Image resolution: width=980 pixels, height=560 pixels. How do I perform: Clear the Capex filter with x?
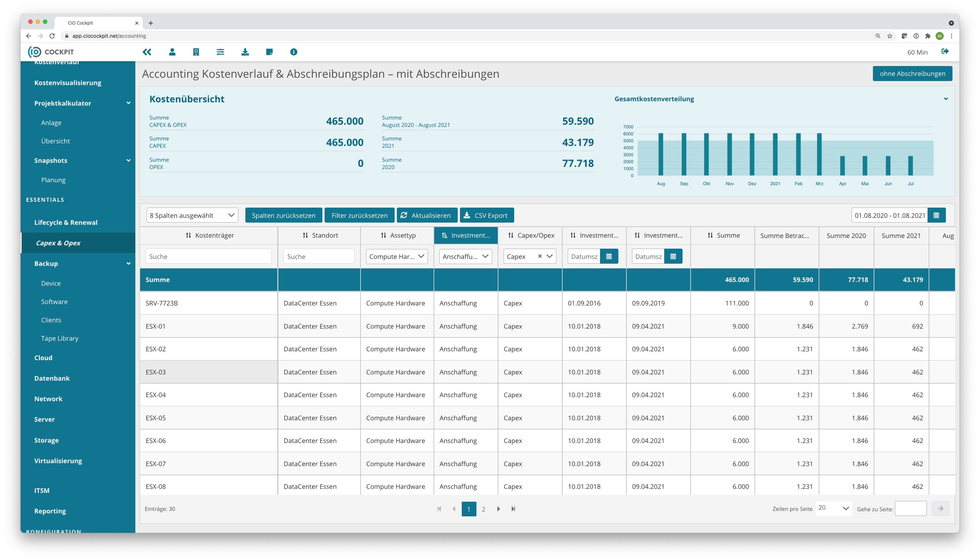pos(540,256)
